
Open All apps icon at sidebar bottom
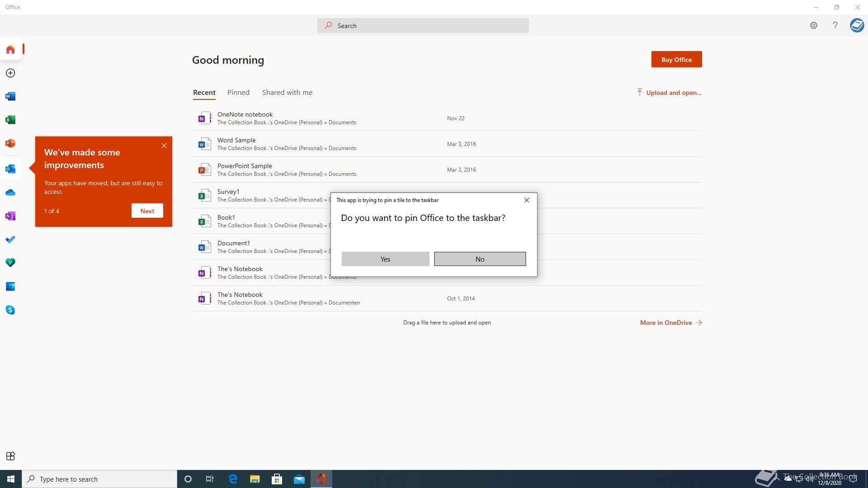pyautogui.click(x=10, y=456)
